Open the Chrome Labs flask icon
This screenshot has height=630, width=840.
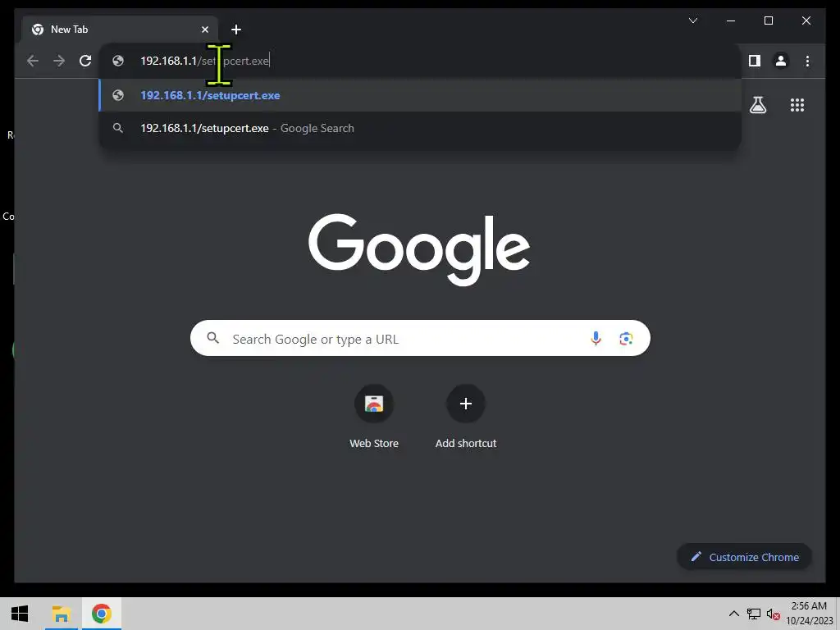[x=757, y=105]
